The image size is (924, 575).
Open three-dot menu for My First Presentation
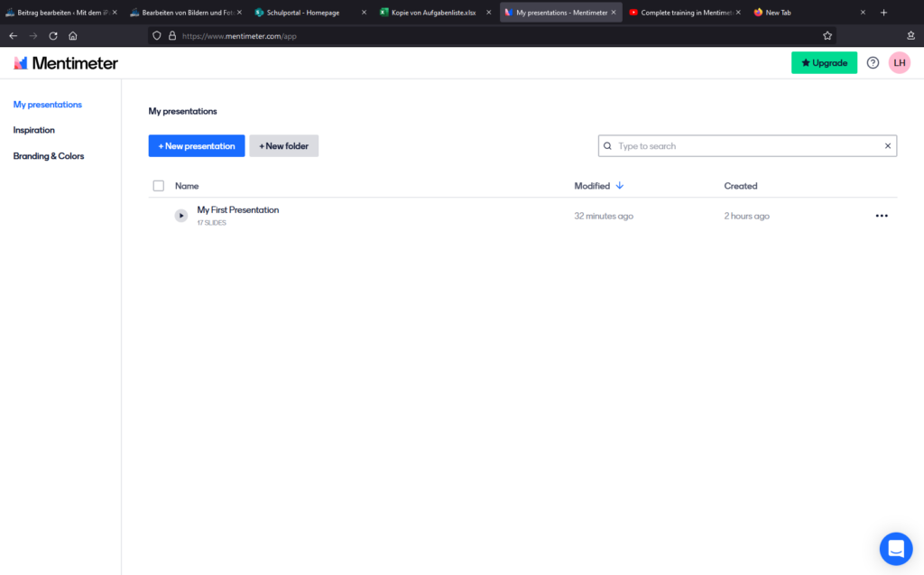pos(882,216)
